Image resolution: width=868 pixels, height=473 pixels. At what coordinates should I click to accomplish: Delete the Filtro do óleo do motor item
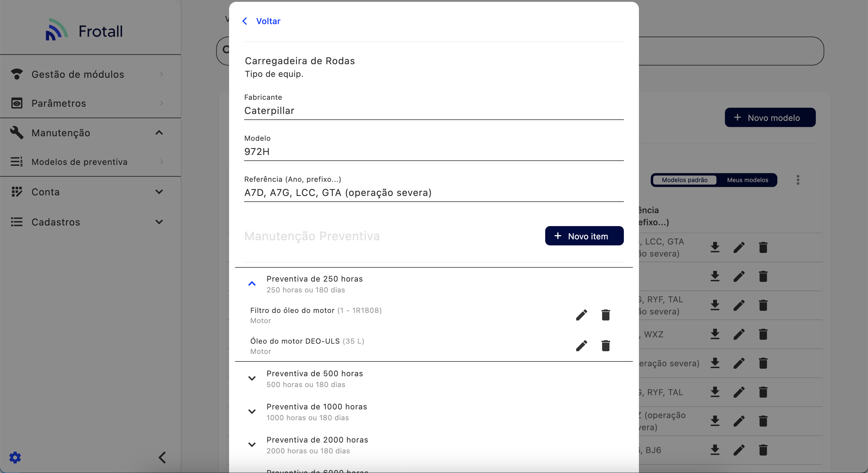pyautogui.click(x=605, y=315)
